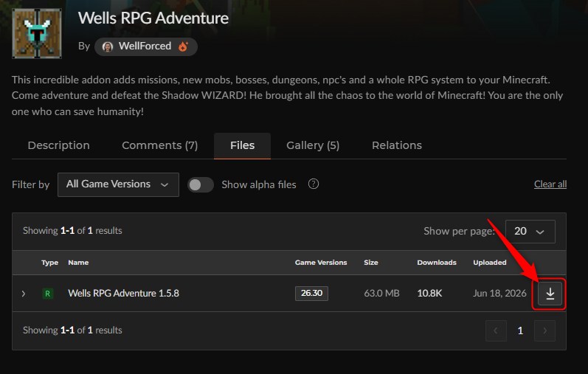Switch to the Description tab
Image resolution: width=588 pixels, height=374 pixels.
(58, 145)
